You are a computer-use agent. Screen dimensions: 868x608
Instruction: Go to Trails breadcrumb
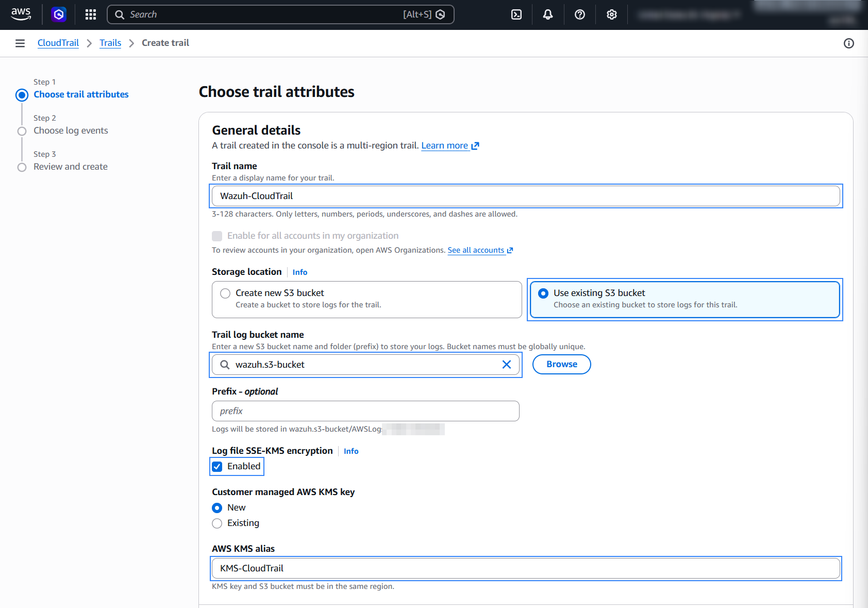(110, 43)
